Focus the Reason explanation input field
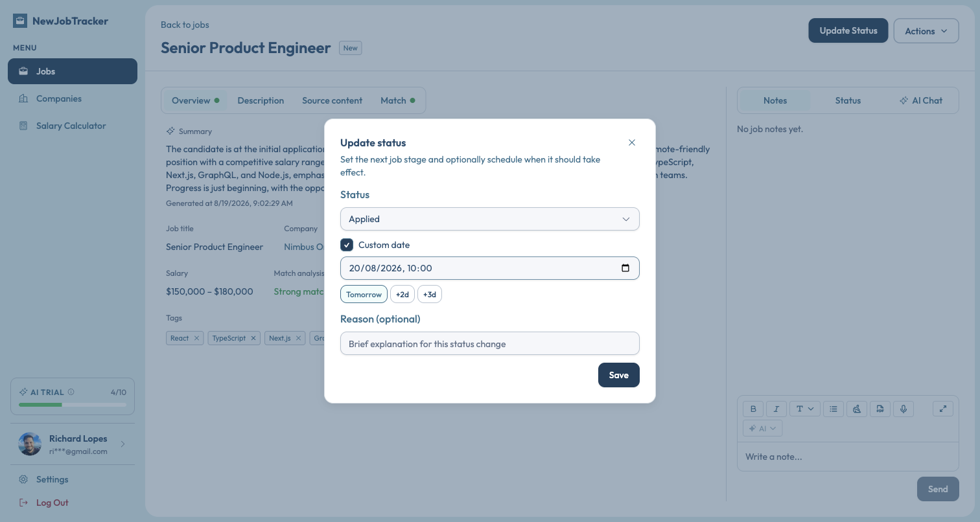Viewport: 980px width, 522px height. 490,344
